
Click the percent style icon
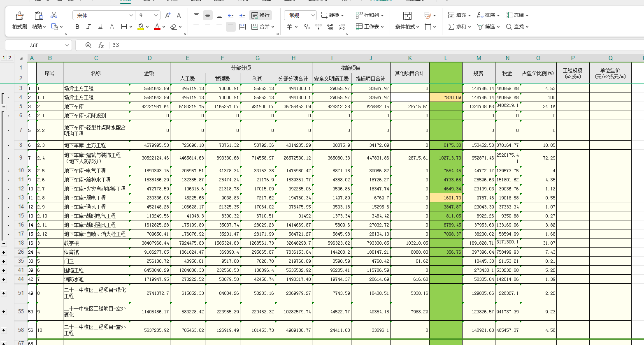(x=307, y=27)
